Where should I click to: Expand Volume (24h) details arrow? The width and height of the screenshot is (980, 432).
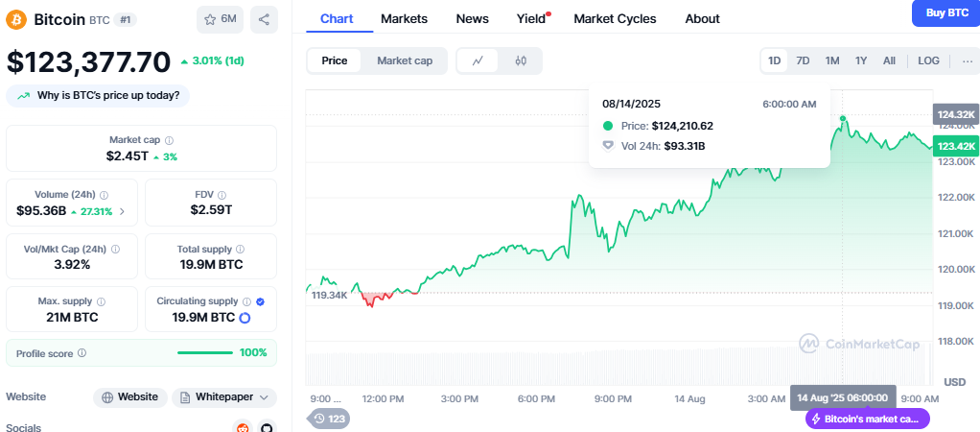122,211
